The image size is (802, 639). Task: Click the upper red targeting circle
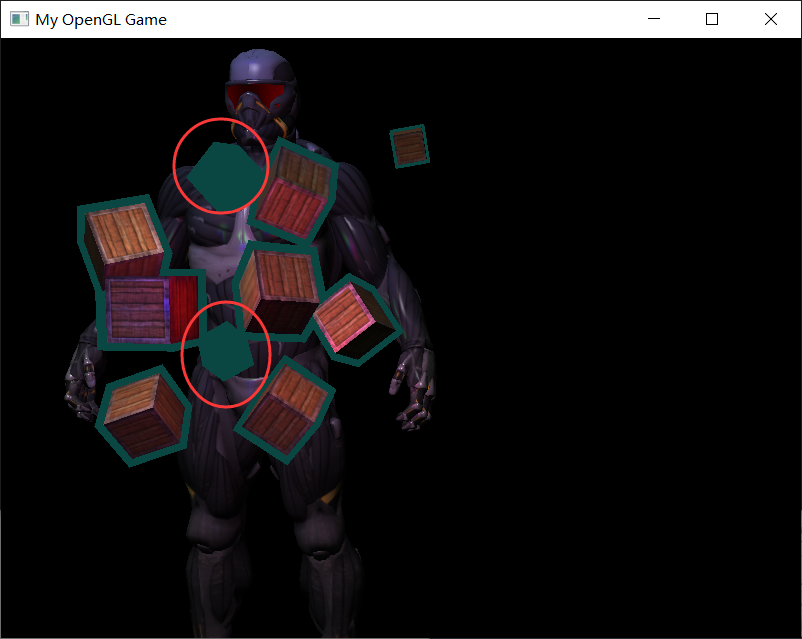[220, 165]
